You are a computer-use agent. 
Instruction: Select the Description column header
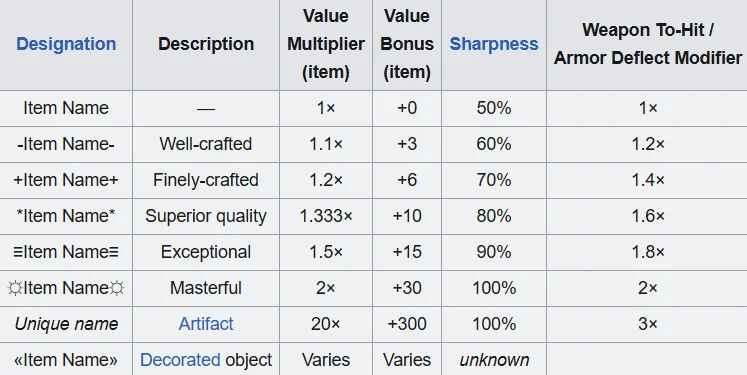206,44
